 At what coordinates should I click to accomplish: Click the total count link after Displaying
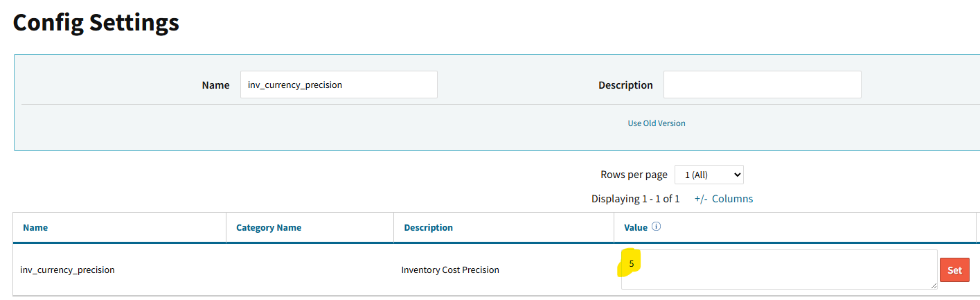677,199
